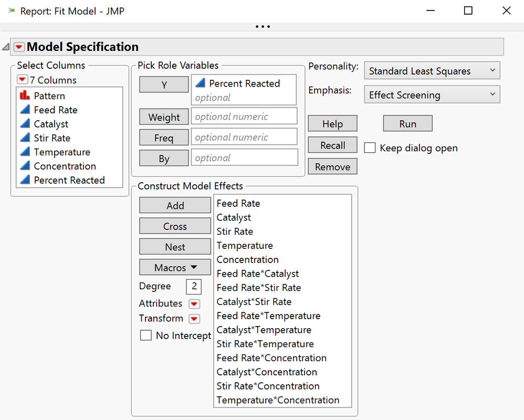Open the Personality dropdown
Image resolution: width=524 pixels, height=420 pixels.
(x=432, y=70)
